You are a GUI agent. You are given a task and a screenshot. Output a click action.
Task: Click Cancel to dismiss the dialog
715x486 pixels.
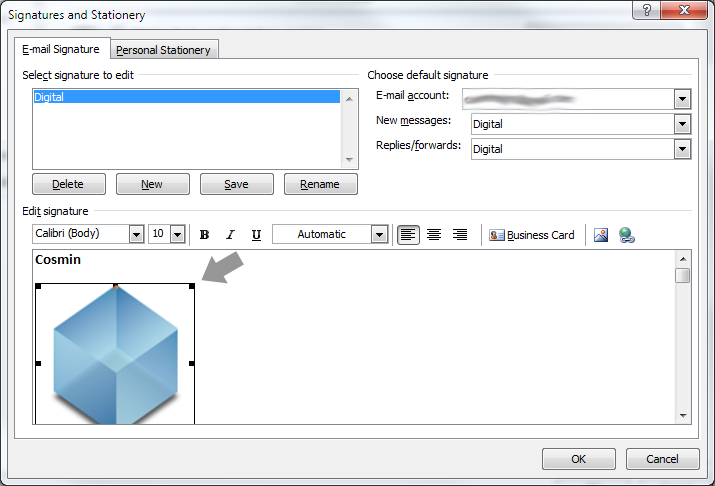click(x=663, y=459)
